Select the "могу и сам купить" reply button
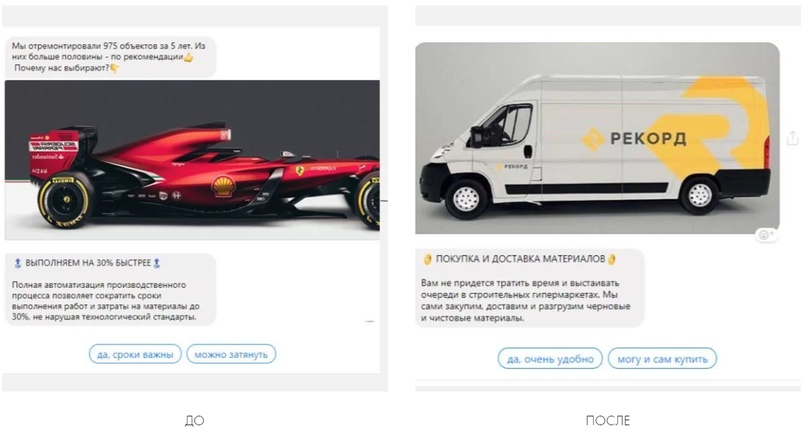 pos(662,359)
